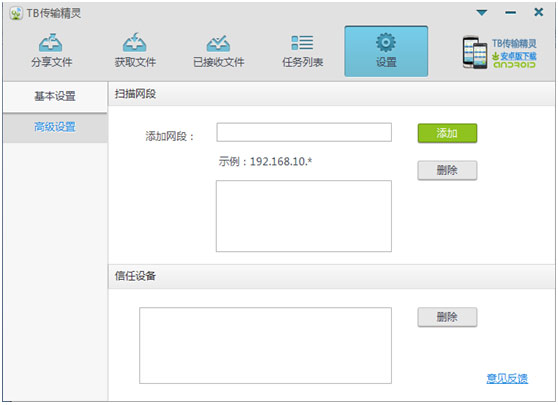558x405 pixels.
Task: Click the 添加网段 label
Action: point(169,136)
